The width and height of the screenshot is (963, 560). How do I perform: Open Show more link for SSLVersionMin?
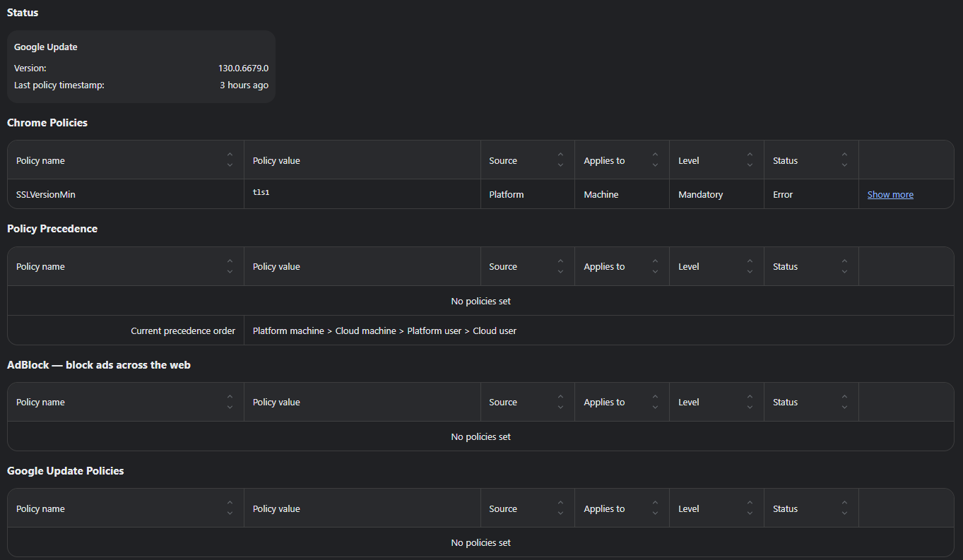[890, 195]
